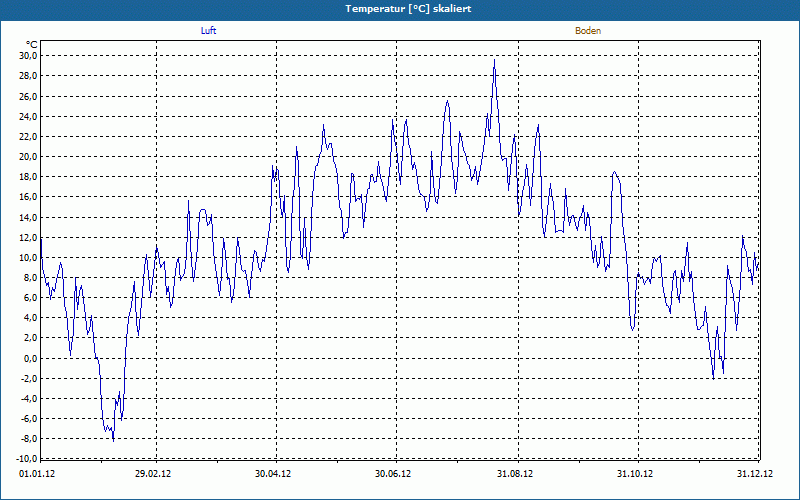This screenshot has height=500, width=800.
Task: Click the Luft series legend label
Action: click(208, 31)
